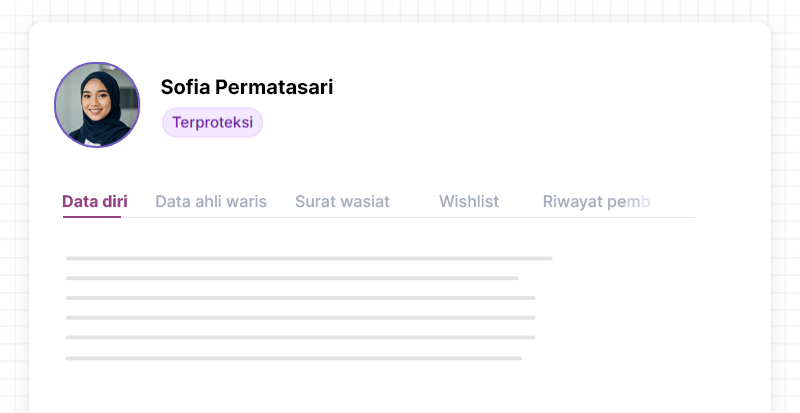Click the second placeholder text line
This screenshot has height=413, width=800.
tap(292, 278)
